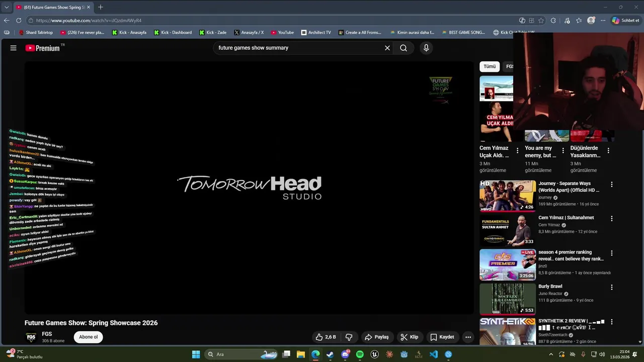
Task: Open options for Burly Brawl video
Action: (x=612, y=287)
